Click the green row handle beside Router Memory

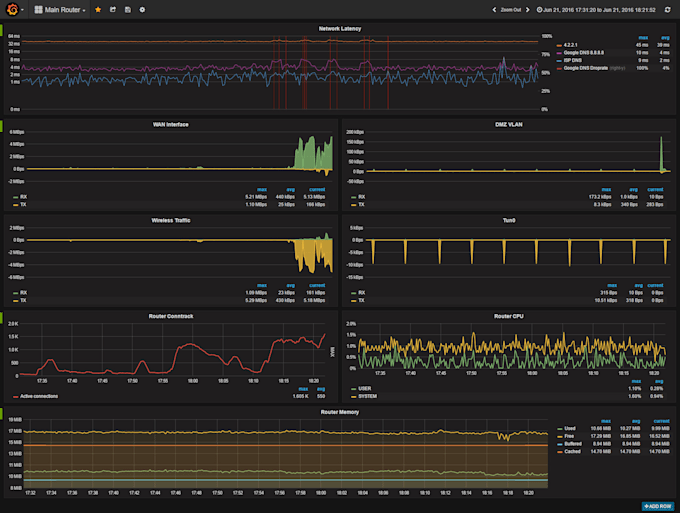tap(1, 414)
